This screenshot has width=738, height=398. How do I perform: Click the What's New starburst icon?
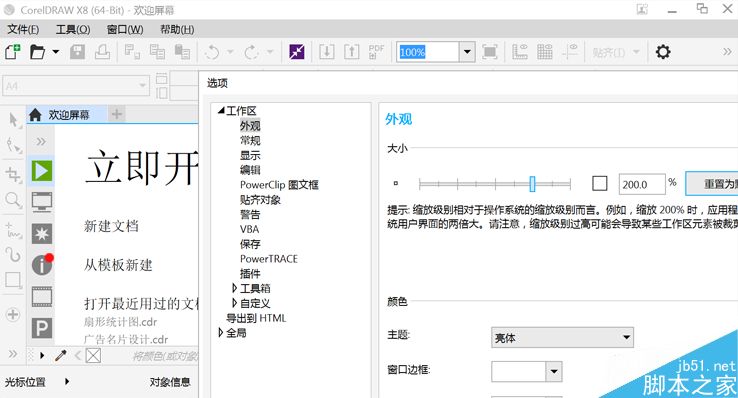coord(42,233)
